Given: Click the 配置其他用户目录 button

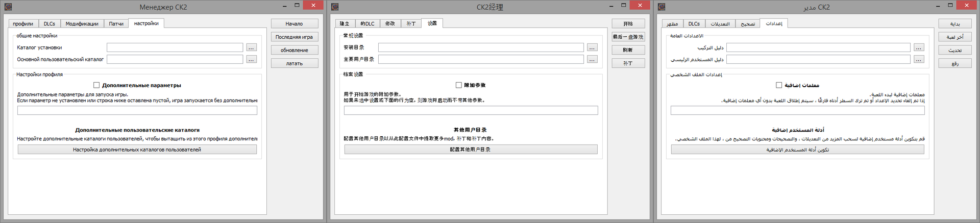Looking at the screenshot, I should [x=471, y=150].
